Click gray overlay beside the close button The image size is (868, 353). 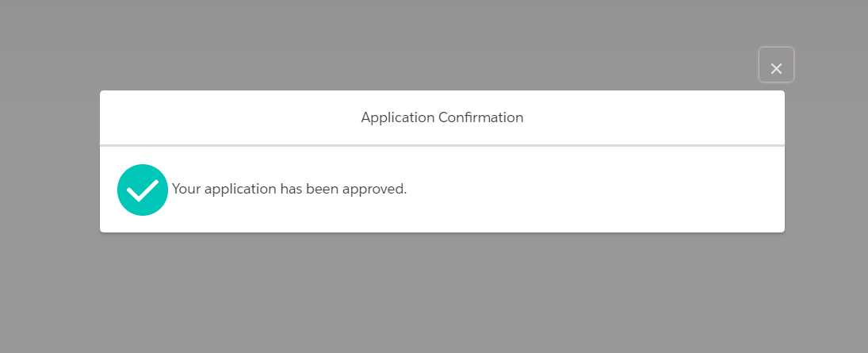coord(832,65)
